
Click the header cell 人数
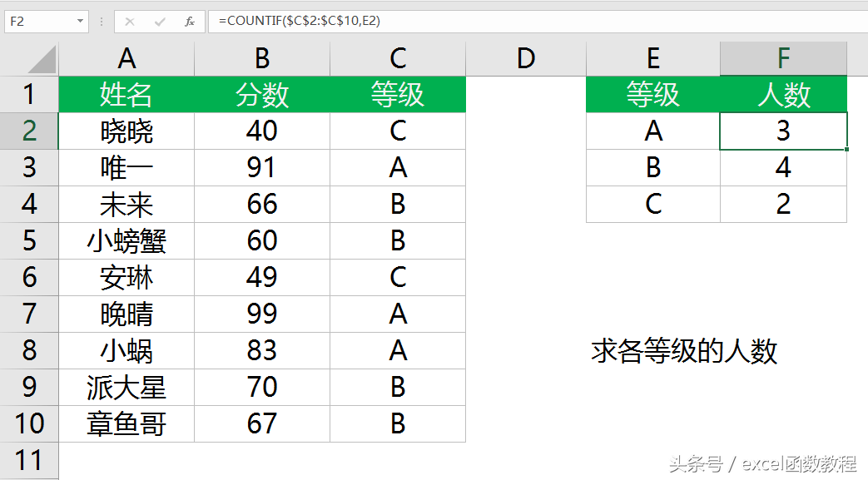(783, 94)
